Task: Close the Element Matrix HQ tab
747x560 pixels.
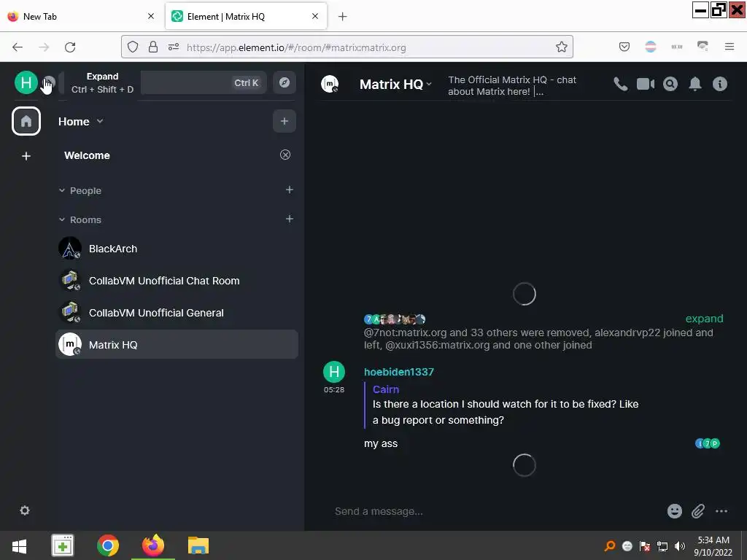Action: click(315, 16)
